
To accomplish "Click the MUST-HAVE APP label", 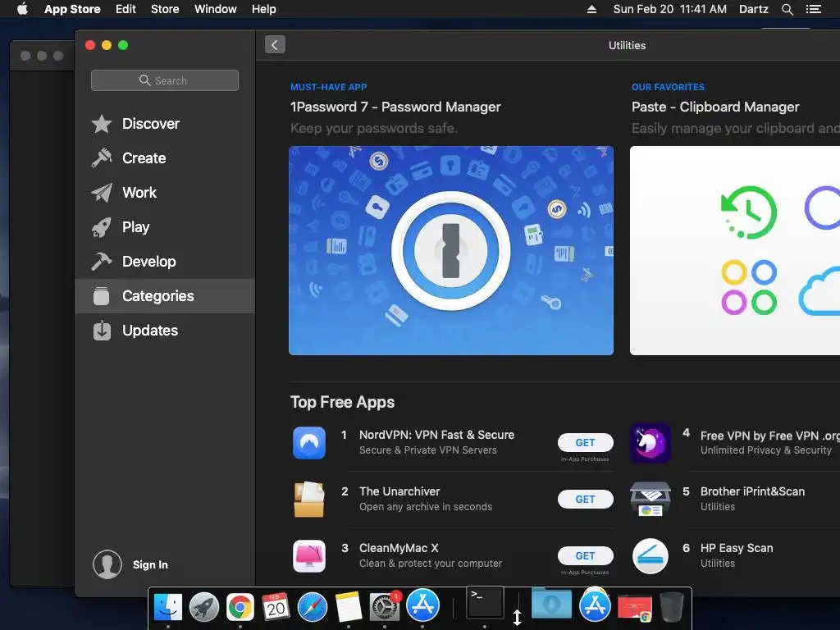I will [328, 87].
